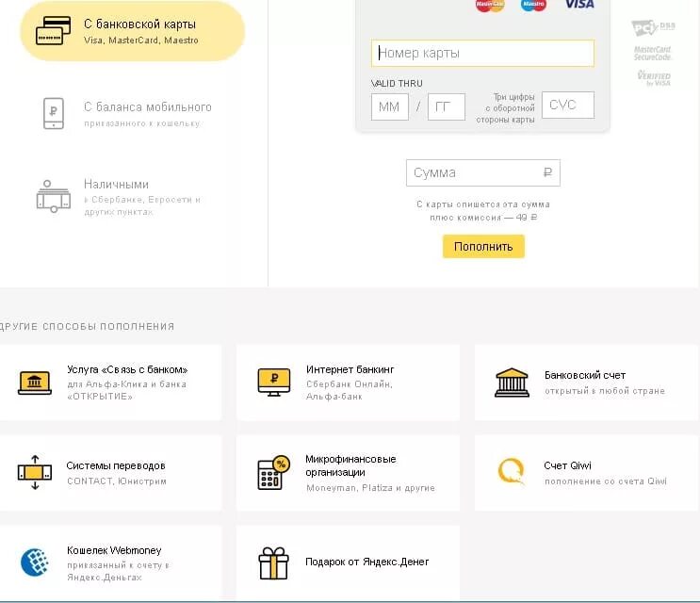The width and height of the screenshot is (700, 603).
Task: Open 'Счет Qiwi' option
Action: pos(587,473)
